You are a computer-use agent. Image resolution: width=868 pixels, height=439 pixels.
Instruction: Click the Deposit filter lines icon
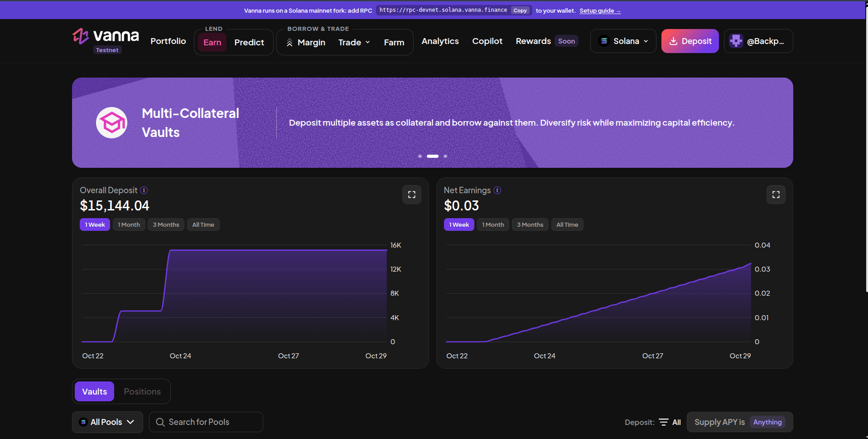tap(664, 422)
